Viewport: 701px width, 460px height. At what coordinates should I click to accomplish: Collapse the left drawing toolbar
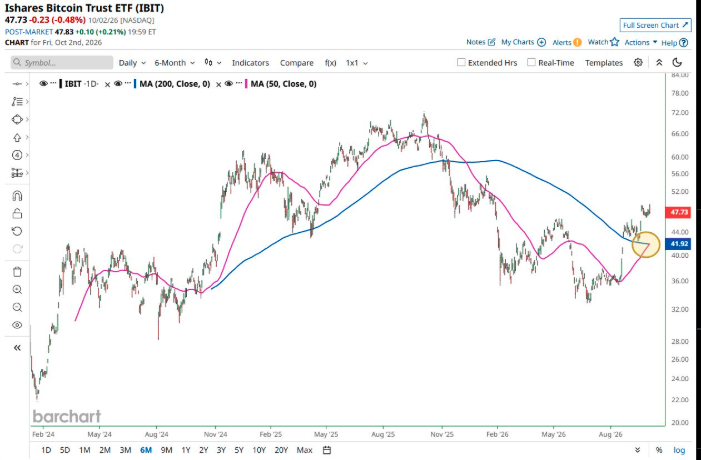point(17,347)
